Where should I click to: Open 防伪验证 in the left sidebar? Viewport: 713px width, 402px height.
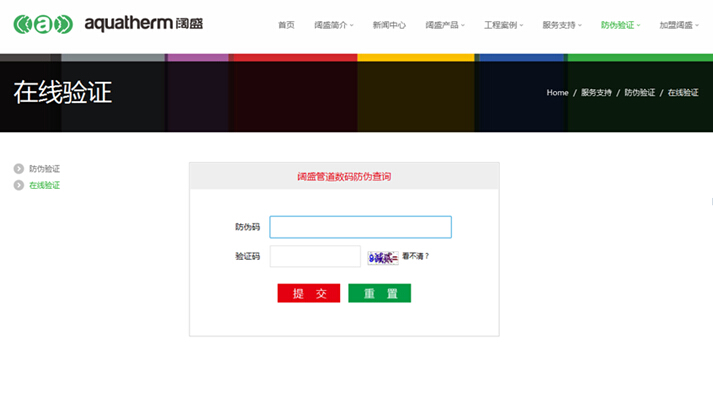tap(45, 169)
